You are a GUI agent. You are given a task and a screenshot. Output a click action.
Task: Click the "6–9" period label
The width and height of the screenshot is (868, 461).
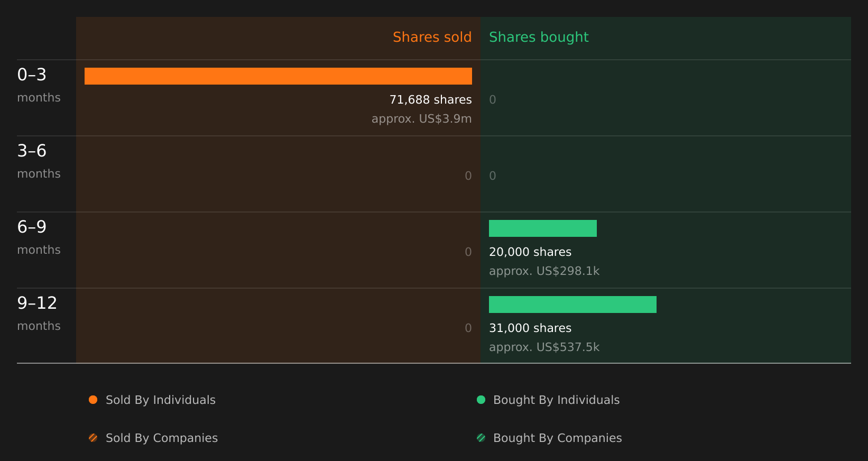[32, 227]
